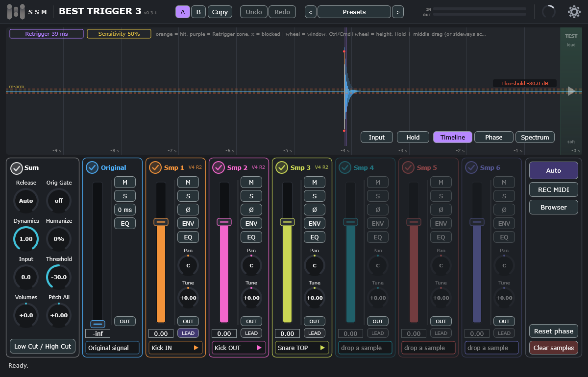This screenshot has width=588, height=377.
Task: Switch to the Input view tab
Action: pyautogui.click(x=376, y=137)
